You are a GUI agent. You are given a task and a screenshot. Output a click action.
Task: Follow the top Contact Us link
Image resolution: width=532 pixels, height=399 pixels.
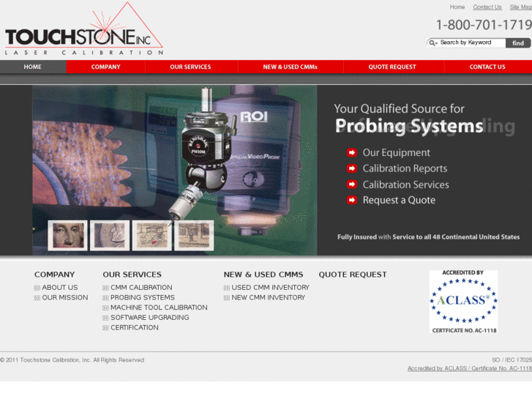click(x=487, y=7)
